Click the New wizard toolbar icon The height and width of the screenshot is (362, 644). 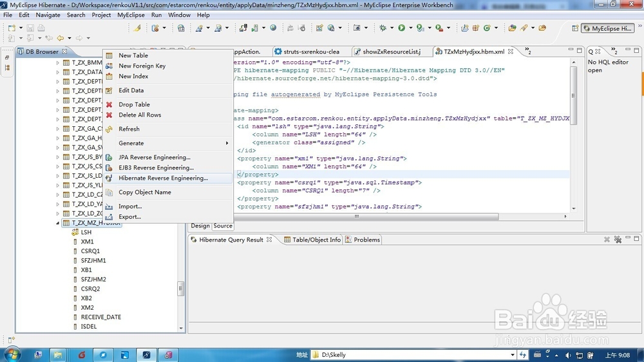pyautogui.click(x=12, y=28)
